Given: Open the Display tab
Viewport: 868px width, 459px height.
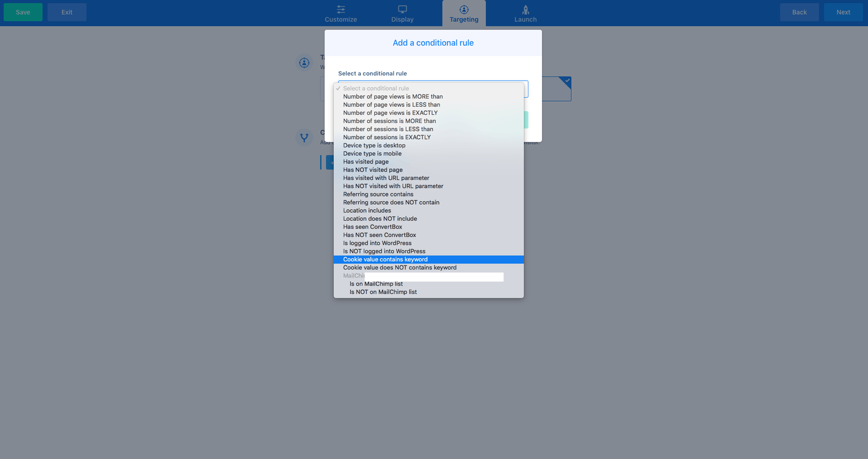Looking at the screenshot, I should pyautogui.click(x=403, y=14).
